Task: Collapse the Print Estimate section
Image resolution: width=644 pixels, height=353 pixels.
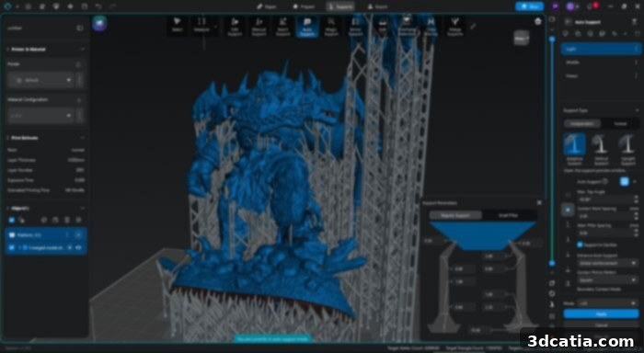Action: point(83,138)
